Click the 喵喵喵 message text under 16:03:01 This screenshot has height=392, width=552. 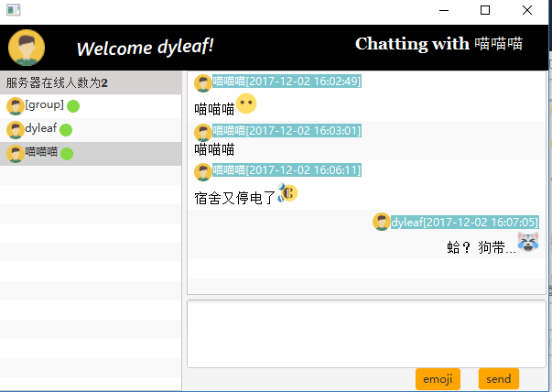(x=214, y=149)
